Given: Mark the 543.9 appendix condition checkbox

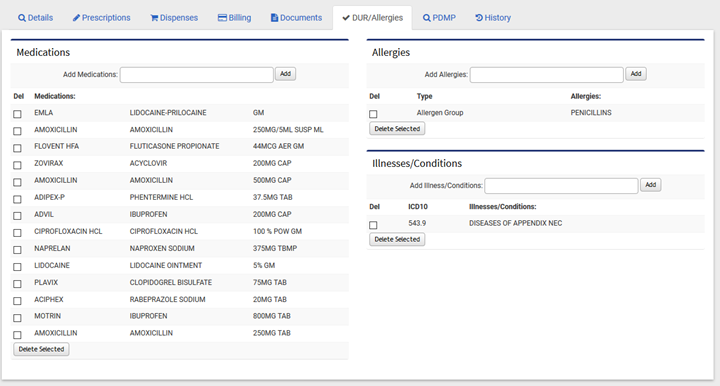Looking at the screenshot, I should (x=373, y=225).
